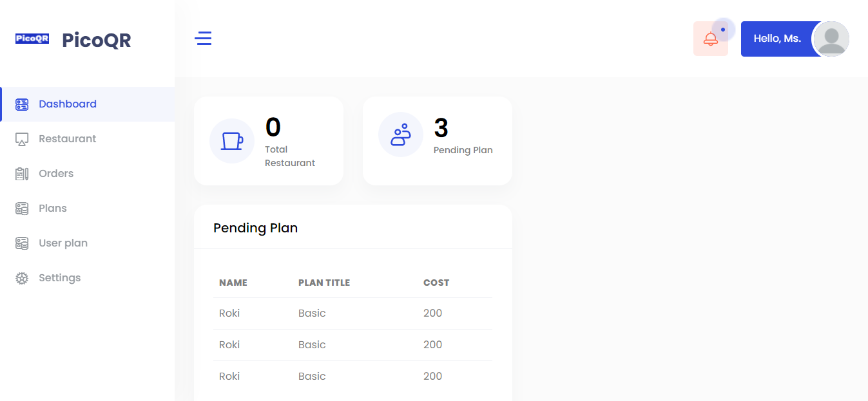Click the Orders clipboard icon

tap(22, 174)
